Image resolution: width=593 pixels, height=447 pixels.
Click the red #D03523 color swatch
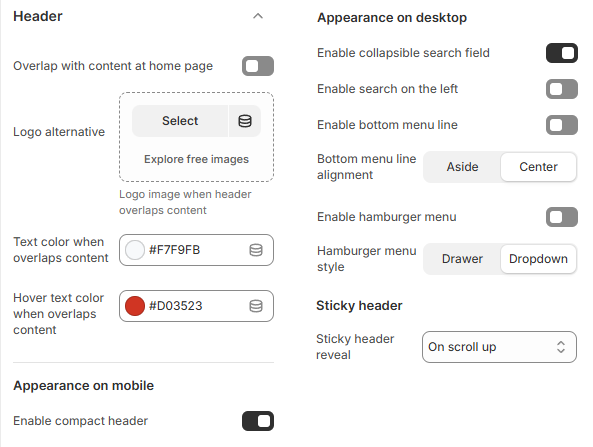click(135, 306)
